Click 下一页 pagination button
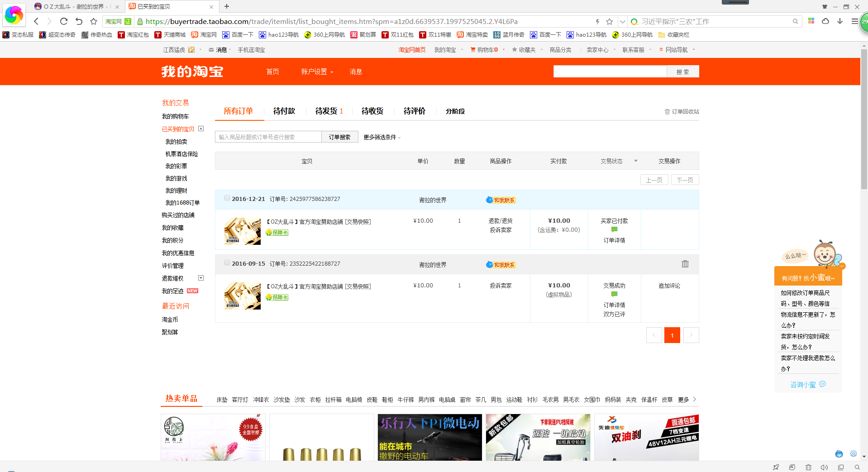The height and width of the screenshot is (472, 868). tap(685, 180)
